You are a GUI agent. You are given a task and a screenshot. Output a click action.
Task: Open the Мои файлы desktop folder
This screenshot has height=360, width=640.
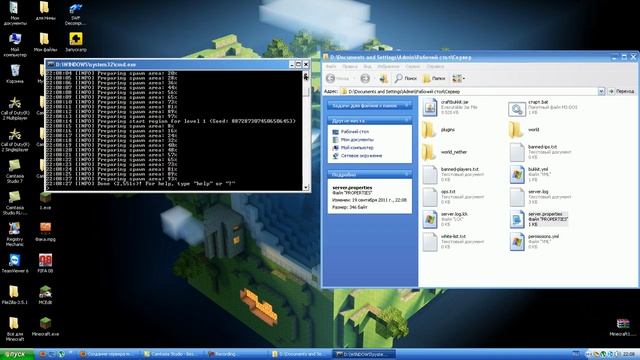45,42
